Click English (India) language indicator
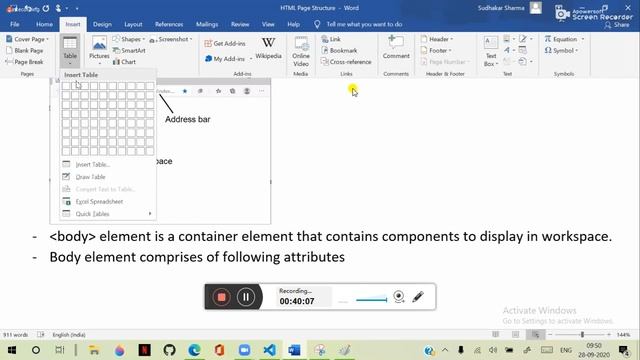 tap(69, 335)
